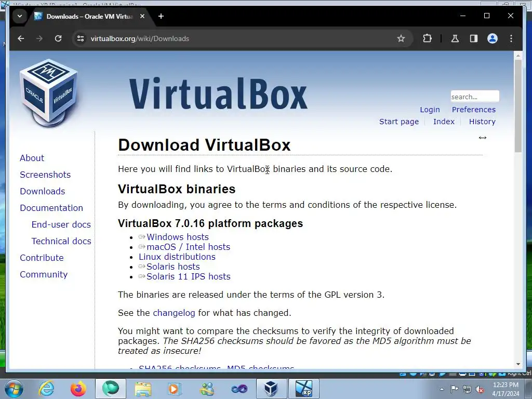Open Downloads in the sidebar
The width and height of the screenshot is (532, 399).
[43, 191]
